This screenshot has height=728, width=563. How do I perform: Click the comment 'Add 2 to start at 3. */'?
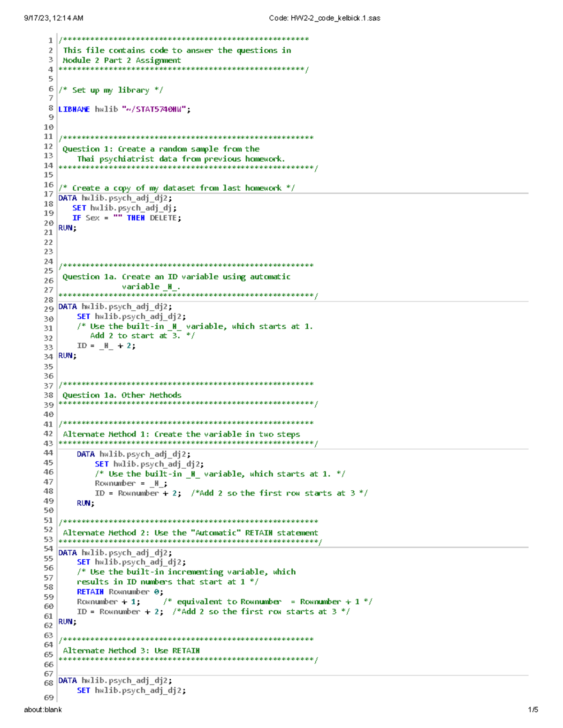coord(143,336)
